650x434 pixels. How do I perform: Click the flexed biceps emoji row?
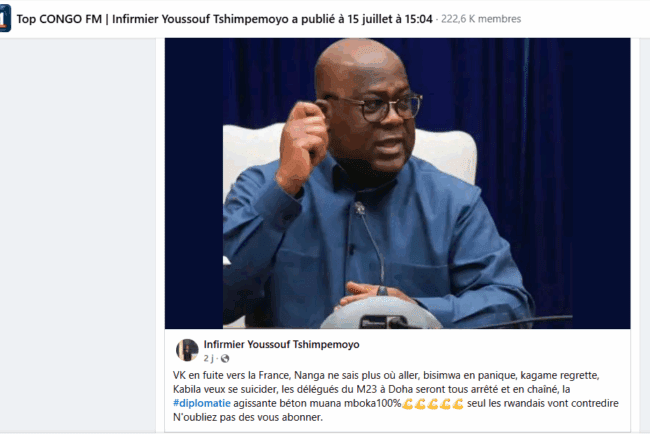[x=433, y=403]
